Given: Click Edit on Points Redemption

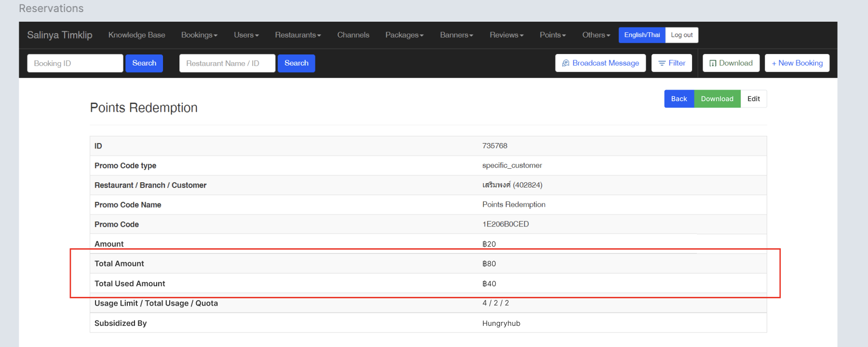Looking at the screenshot, I should pos(753,99).
